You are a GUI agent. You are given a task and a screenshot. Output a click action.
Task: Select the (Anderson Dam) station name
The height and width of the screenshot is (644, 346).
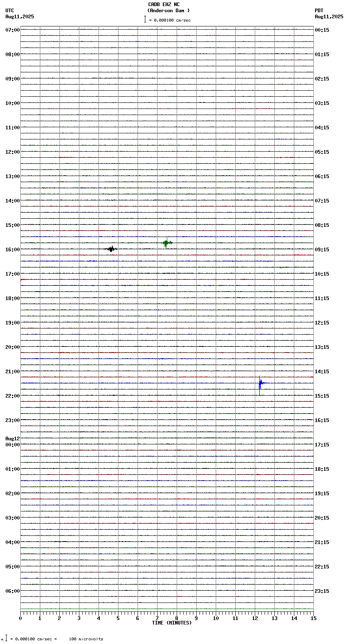(169, 11)
